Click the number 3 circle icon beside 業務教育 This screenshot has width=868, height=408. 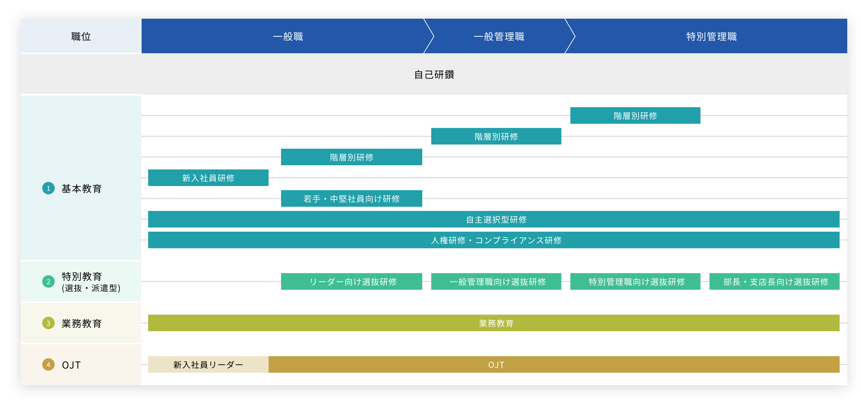coord(48,323)
